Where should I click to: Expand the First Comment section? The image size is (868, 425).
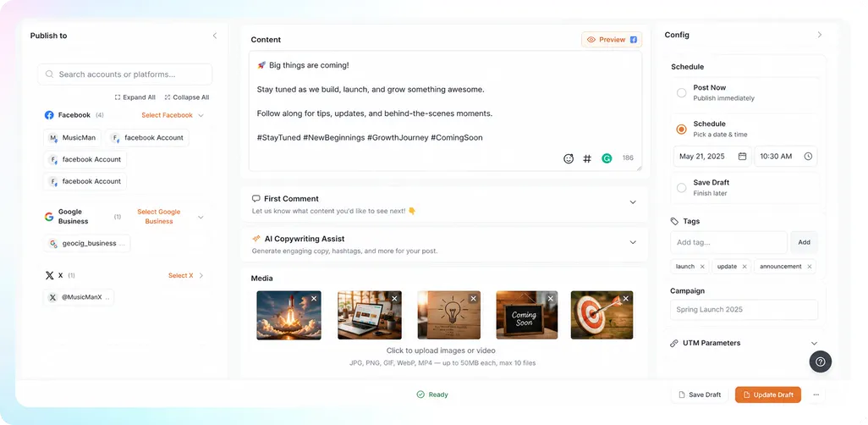[633, 202]
